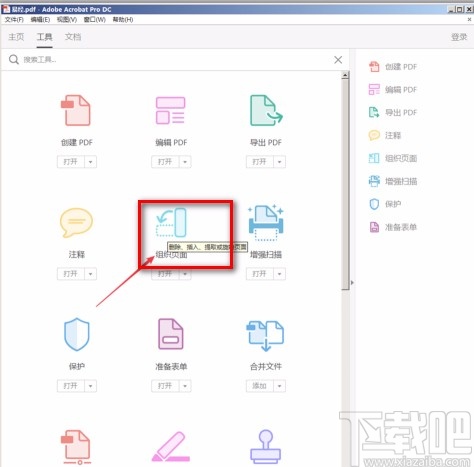Click the 准备表单 form icon in the main grid

171,334
